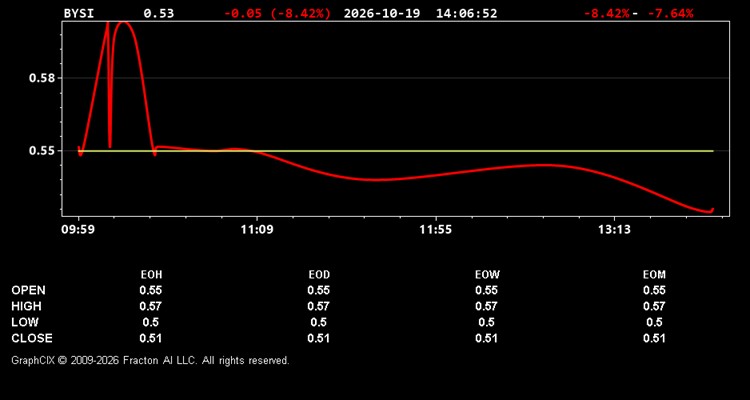Screen dimensions: 750x400
Task: Click the -8.42% range value at top right
Action: [x=606, y=13]
